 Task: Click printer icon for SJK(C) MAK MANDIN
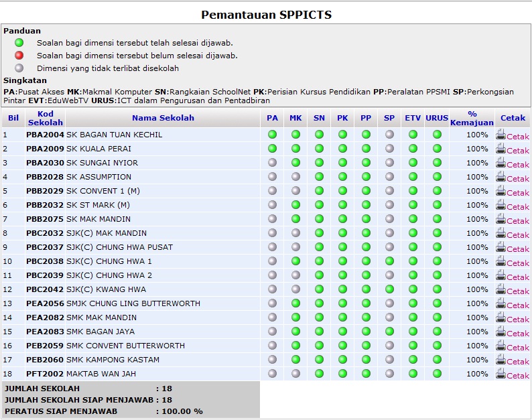tap(501, 232)
